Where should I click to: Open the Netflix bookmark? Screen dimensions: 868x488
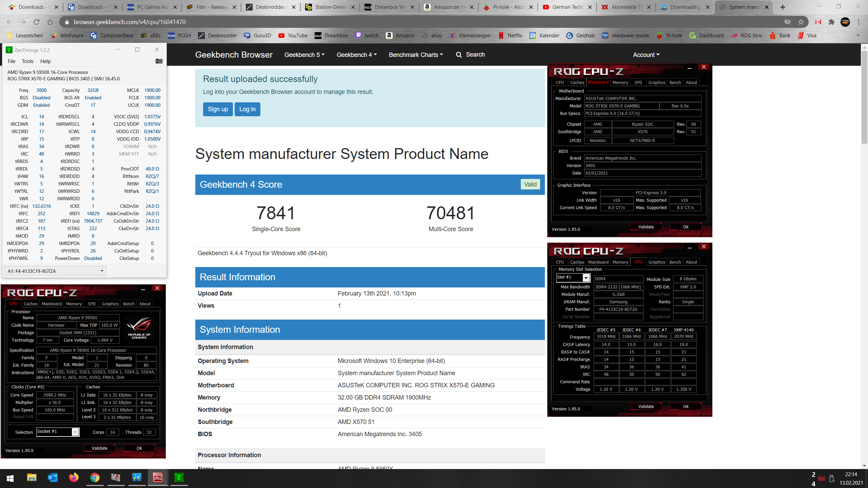(510, 36)
